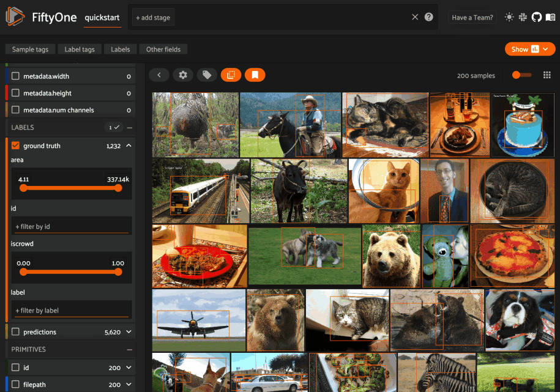Open the GitHub repository icon

point(536,17)
